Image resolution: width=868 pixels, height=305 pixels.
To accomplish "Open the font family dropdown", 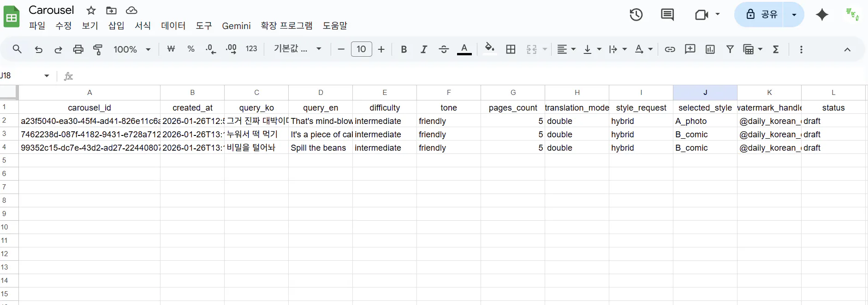I will click(x=297, y=49).
